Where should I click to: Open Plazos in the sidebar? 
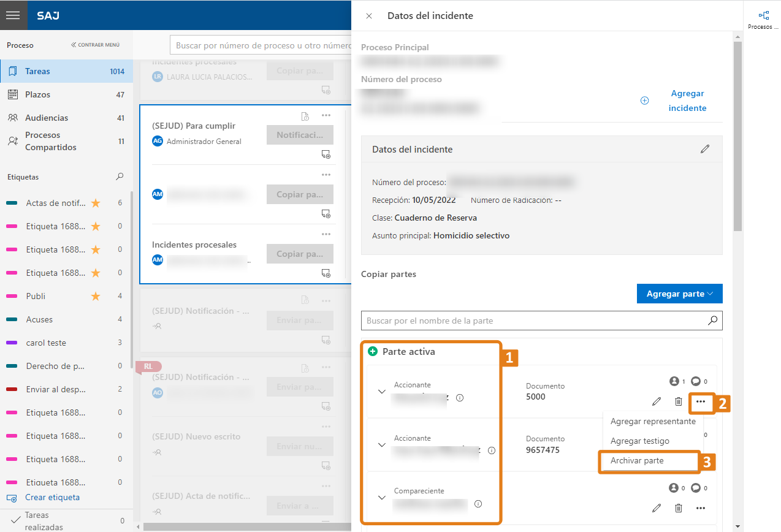point(66,94)
